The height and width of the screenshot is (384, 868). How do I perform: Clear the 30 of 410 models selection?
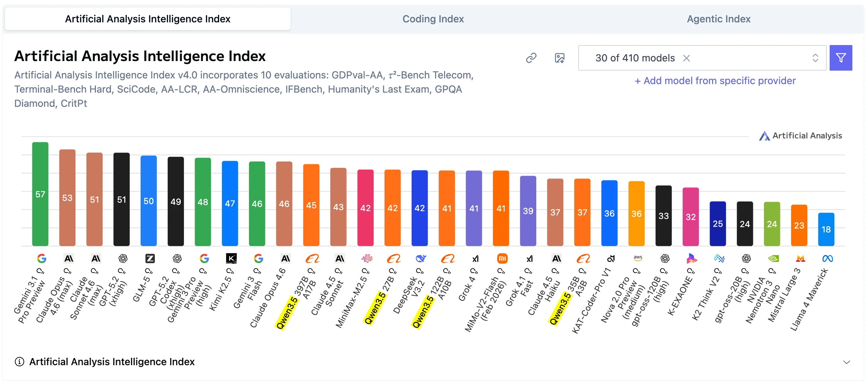pyautogui.click(x=687, y=58)
